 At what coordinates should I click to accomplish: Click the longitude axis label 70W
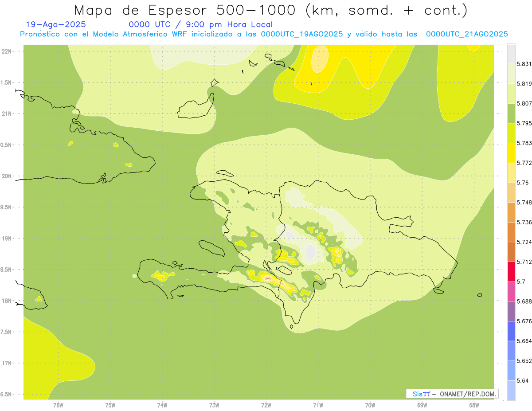pos(370,405)
